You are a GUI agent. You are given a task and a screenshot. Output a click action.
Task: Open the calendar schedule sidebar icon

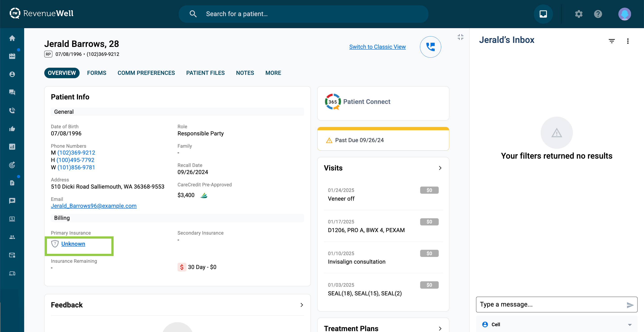pos(12,56)
